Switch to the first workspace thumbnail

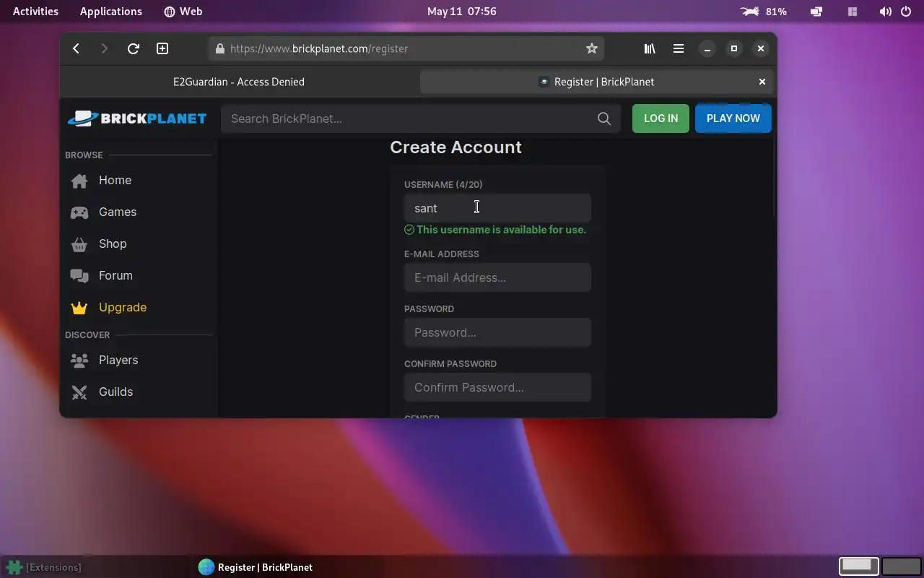coord(858,566)
